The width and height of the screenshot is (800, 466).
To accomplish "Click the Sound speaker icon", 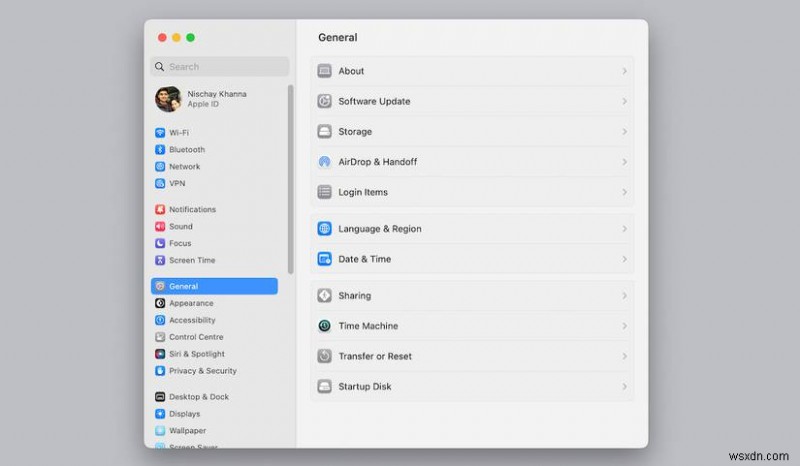I will (x=160, y=226).
